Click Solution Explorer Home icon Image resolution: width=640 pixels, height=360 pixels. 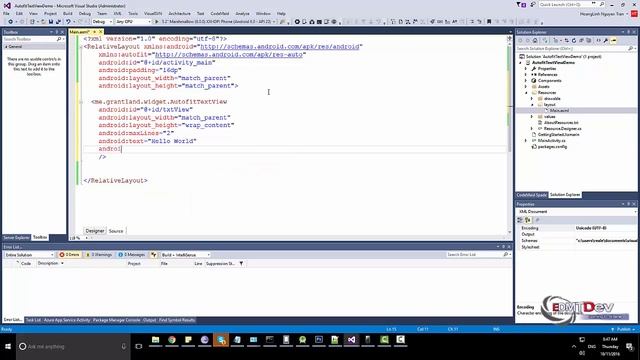click(535, 40)
